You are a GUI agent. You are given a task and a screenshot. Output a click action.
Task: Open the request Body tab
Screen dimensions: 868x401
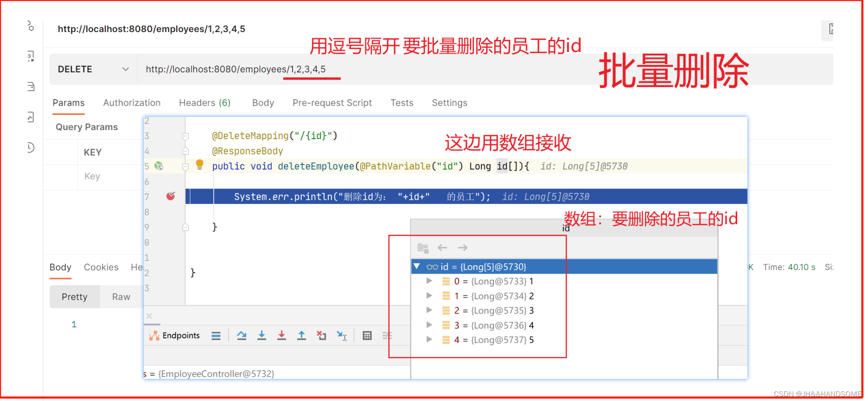[x=263, y=103]
